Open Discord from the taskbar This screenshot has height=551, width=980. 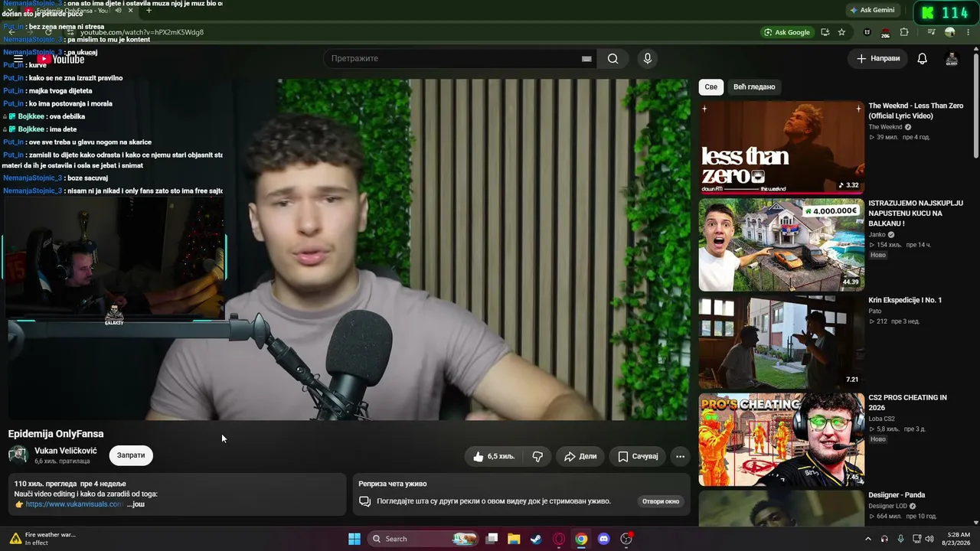(x=603, y=539)
